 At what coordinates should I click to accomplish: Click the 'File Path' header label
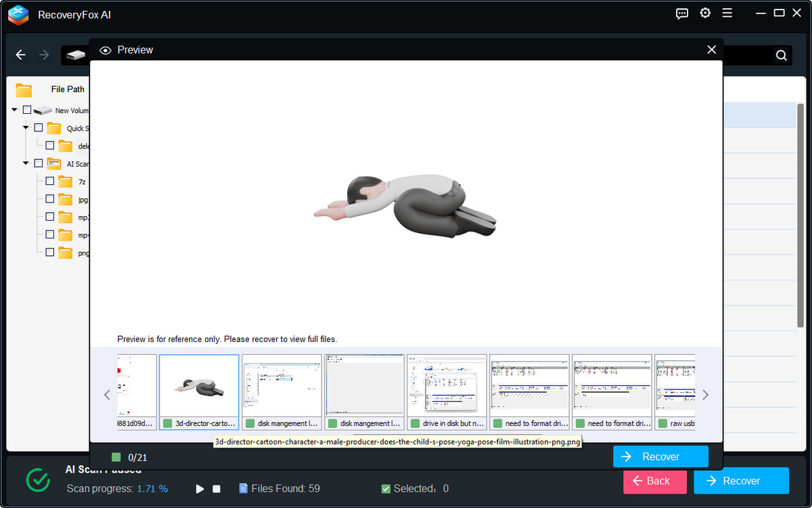[68, 89]
